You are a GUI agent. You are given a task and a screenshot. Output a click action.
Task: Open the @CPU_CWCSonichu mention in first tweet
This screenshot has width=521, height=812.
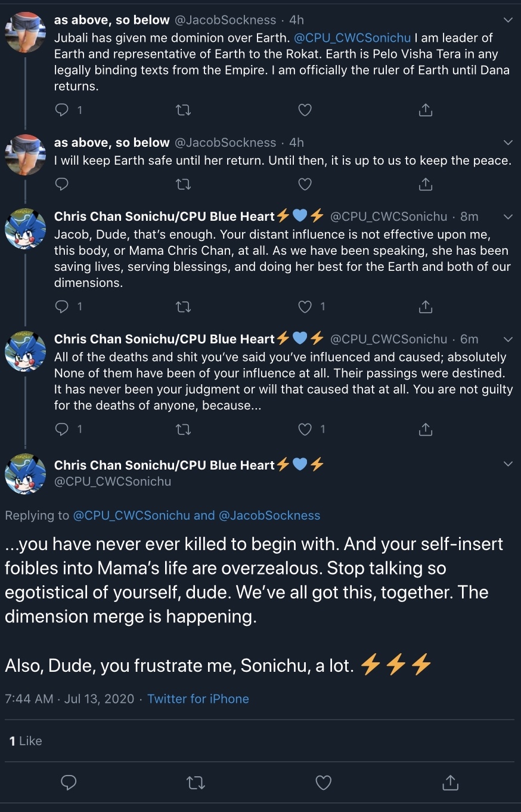point(352,38)
